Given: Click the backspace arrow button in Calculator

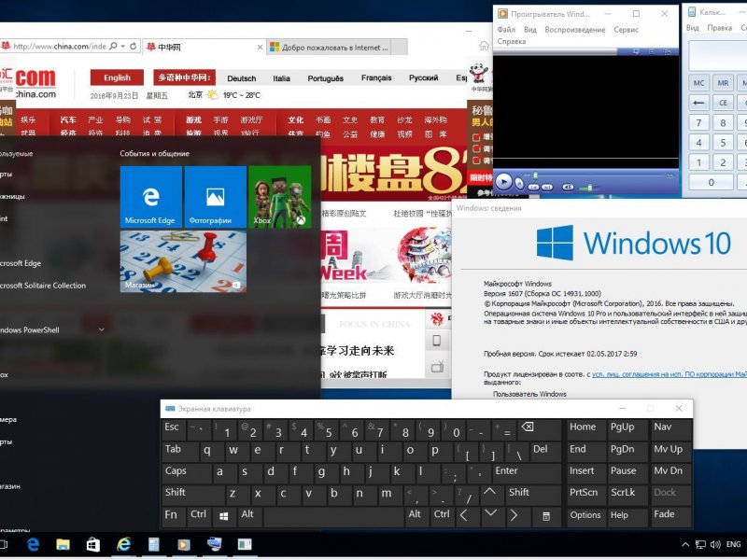Looking at the screenshot, I should (698, 103).
